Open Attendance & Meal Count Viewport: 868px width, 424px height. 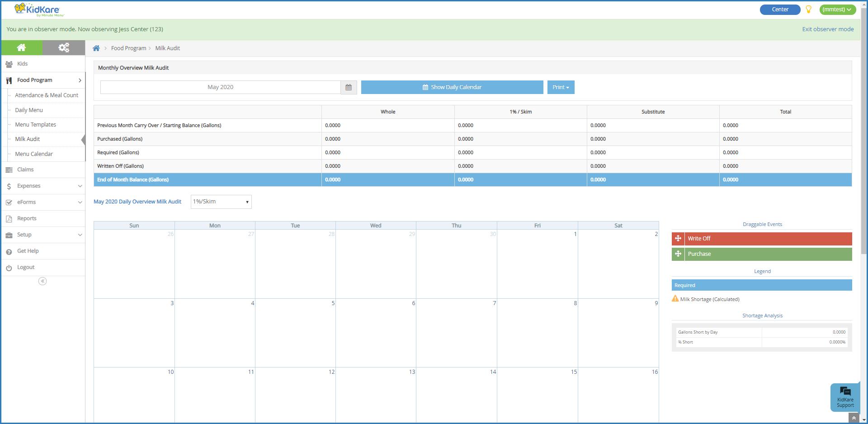[x=47, y=95]
